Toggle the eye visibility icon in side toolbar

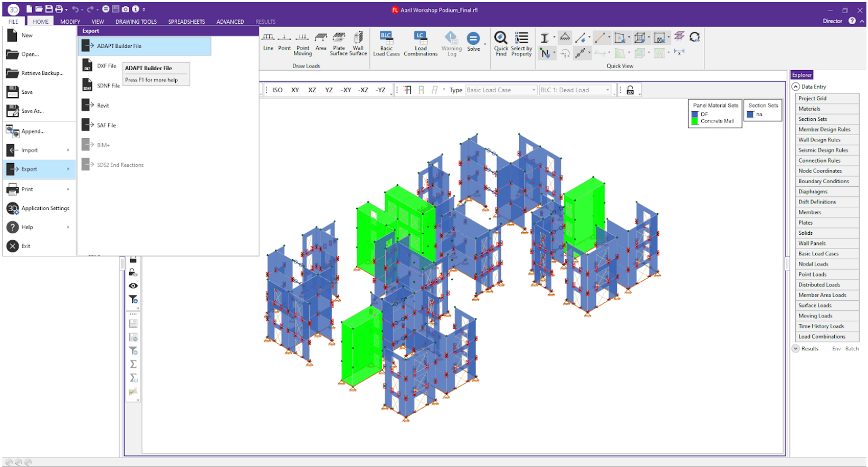(x=133, y=285)
